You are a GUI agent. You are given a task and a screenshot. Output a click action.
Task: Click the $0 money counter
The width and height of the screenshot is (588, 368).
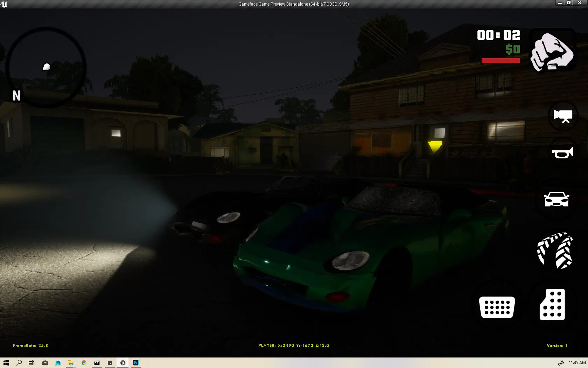point(513,49)
